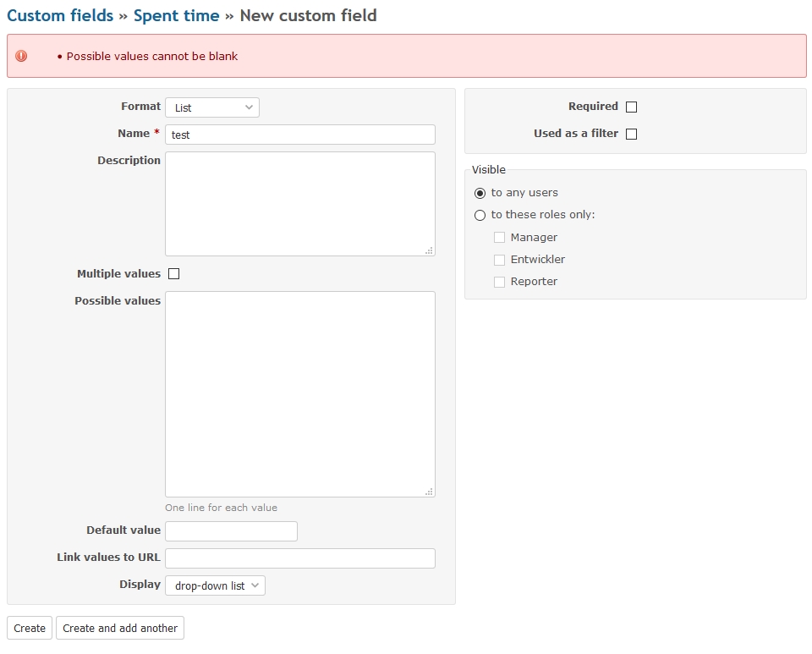Select the 'to these roles only' radio button
Image resolution: width=812 pixels, height=654 pixels.
pyautogui.click(x=480, y=215)
